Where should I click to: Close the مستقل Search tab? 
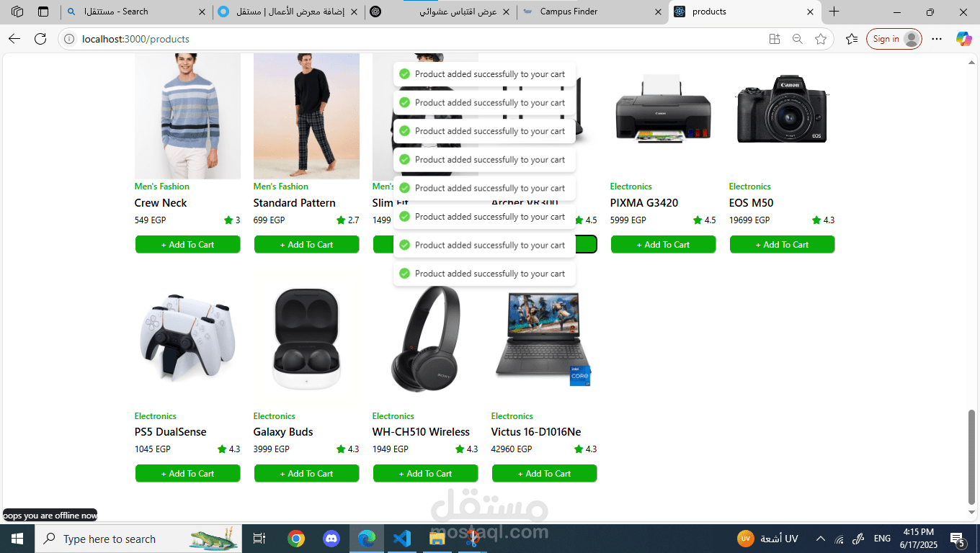pyautogui.click(x=202, y=12)
